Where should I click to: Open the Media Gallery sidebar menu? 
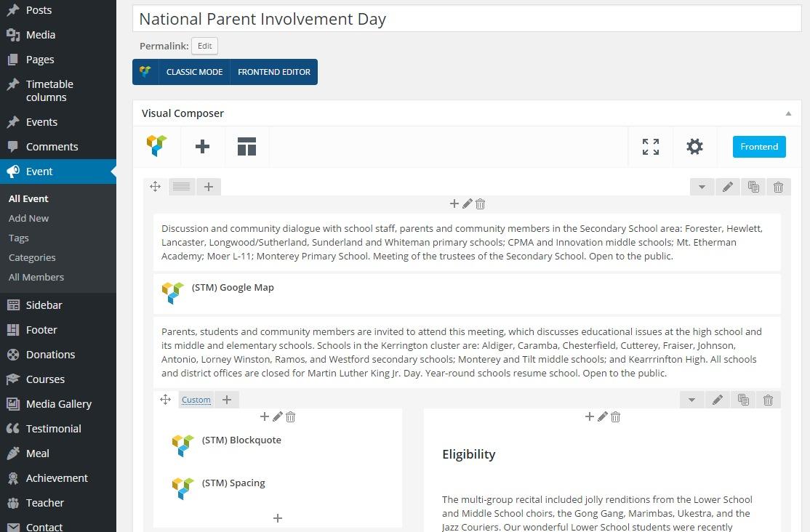(x=58, y=404)
